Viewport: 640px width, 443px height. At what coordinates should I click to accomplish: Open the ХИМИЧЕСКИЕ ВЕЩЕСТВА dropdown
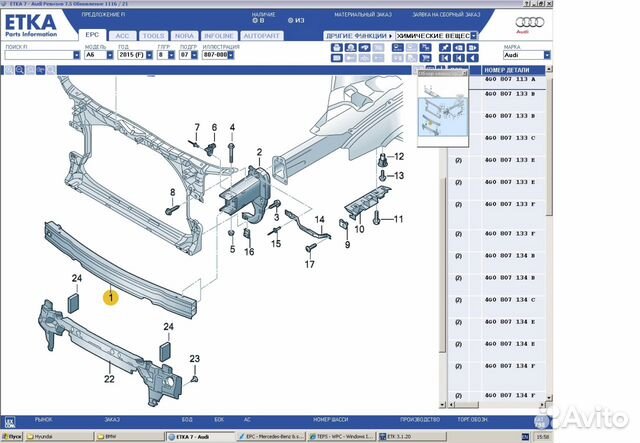click(473, 36)
